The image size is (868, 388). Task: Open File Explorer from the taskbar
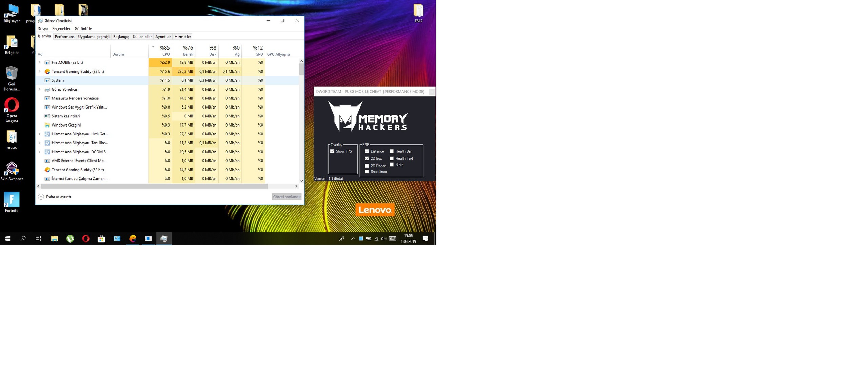pyautogui.click(x=54, y=239)
